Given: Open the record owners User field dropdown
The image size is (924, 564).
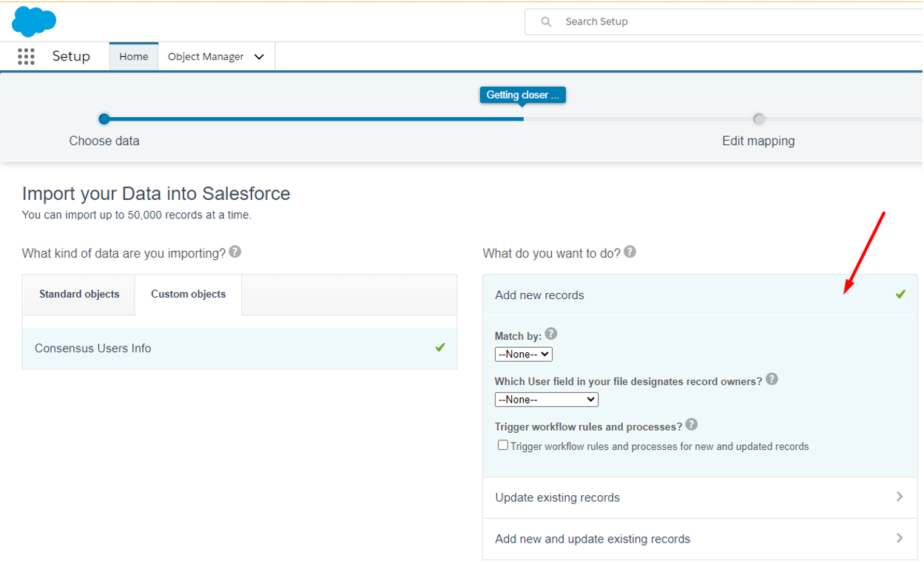Looking at the screenshot, I should [547, 400].
